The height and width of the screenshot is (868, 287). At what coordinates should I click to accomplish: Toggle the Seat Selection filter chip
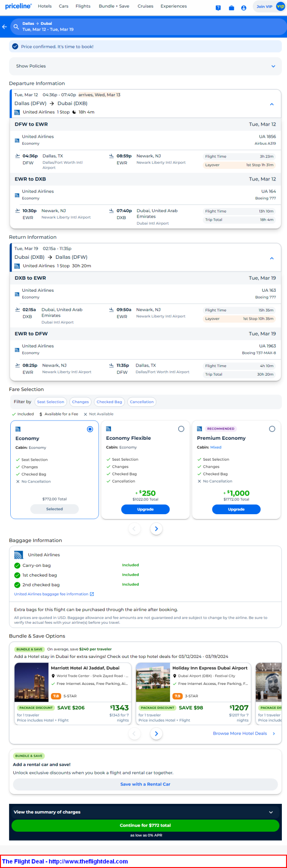click(x=51, y=402)
